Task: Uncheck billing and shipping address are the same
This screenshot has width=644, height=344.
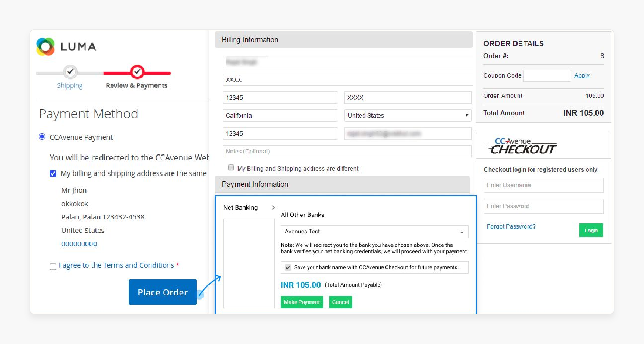Action: tap(53, 173)
